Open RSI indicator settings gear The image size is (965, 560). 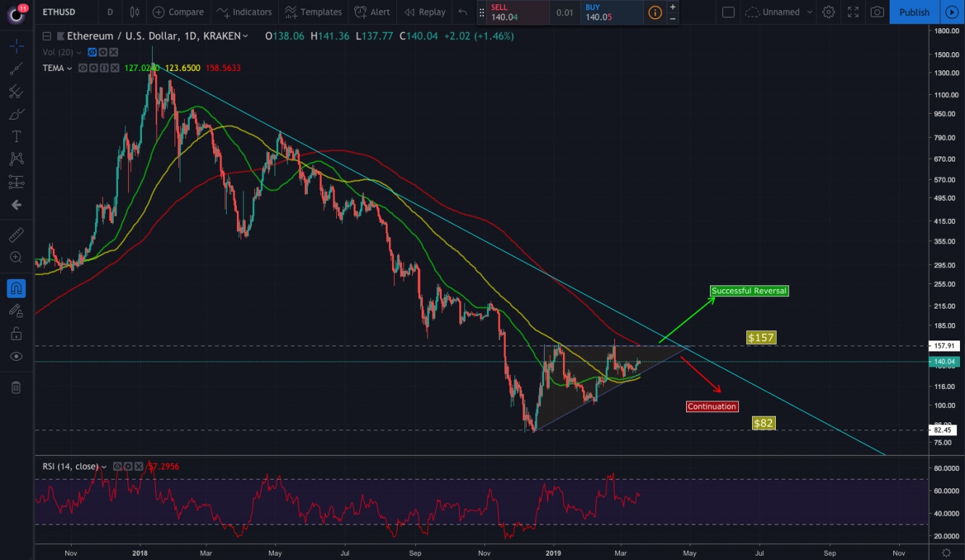click(128, 467)
